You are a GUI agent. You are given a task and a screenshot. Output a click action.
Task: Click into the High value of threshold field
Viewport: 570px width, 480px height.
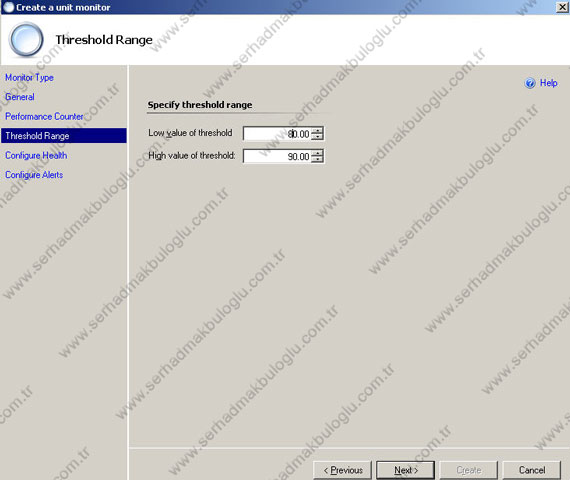tap(277, 156)
